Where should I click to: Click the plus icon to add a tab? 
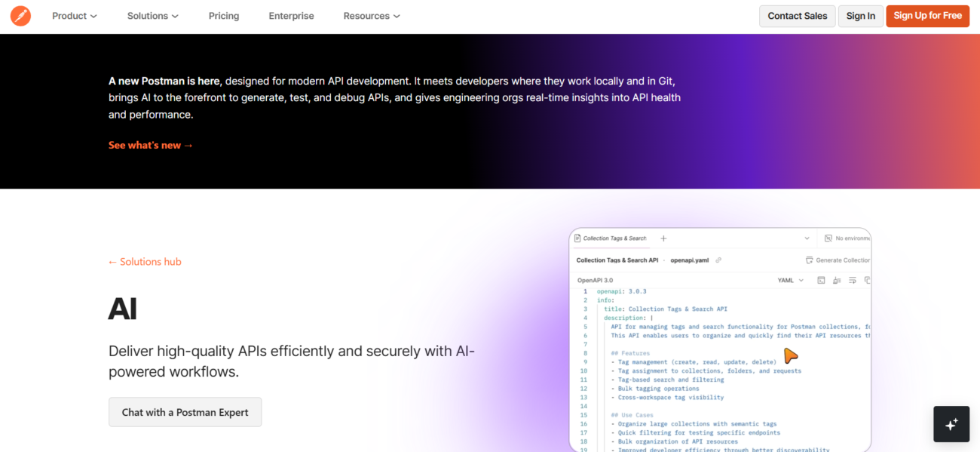coord(663,238)
